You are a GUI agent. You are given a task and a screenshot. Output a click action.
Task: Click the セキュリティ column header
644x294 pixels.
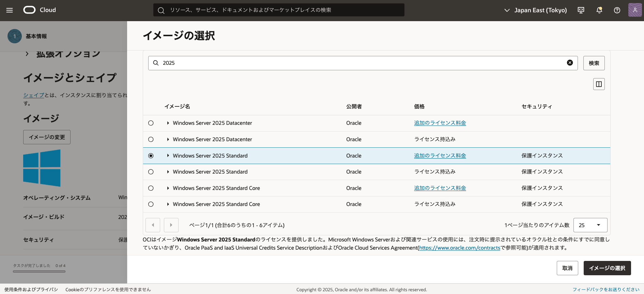point(537,107)
